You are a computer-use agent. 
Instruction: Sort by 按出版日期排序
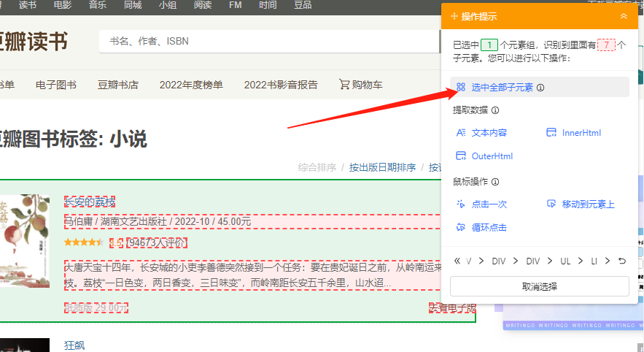(382, 167)
